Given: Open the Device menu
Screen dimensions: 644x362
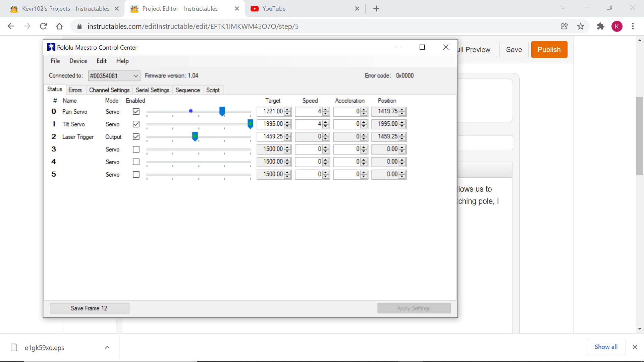Looking at the screenshot, I should tap(78, 61).
